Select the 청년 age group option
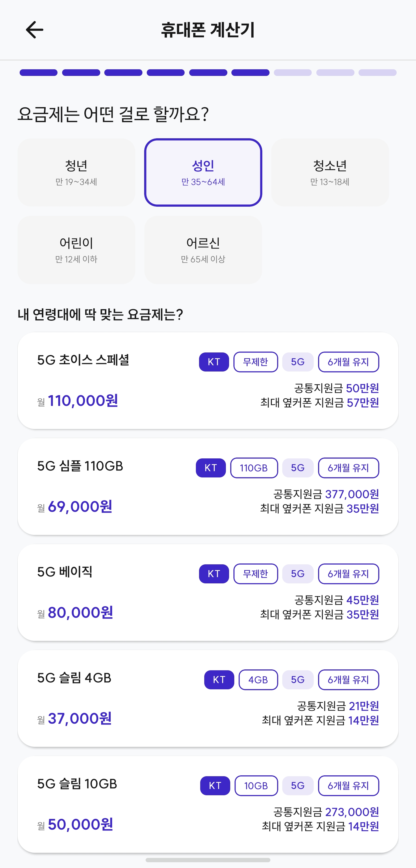Viewport: 416px width, 868px height. coord(76,172)
